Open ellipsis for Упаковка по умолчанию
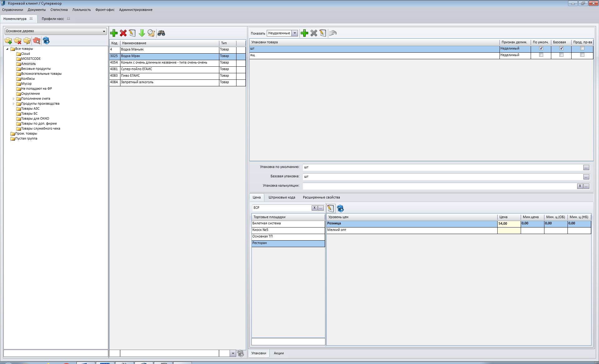 click(586, 168)
